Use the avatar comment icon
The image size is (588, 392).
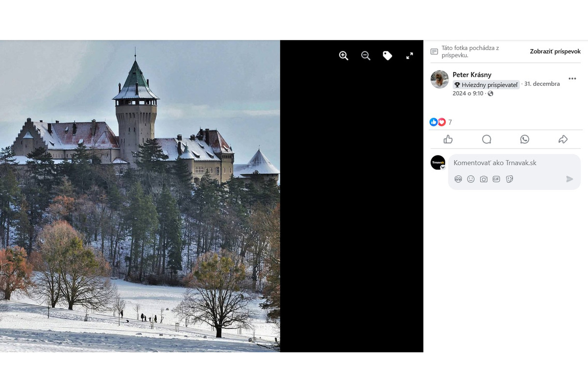458,179
